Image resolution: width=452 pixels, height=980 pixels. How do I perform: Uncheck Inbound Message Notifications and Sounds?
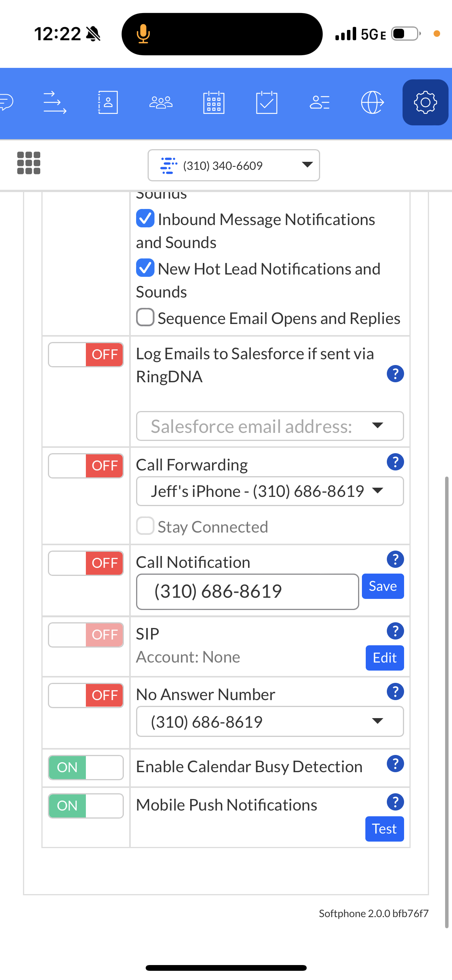pyautogui.click(x=145, y=219)
